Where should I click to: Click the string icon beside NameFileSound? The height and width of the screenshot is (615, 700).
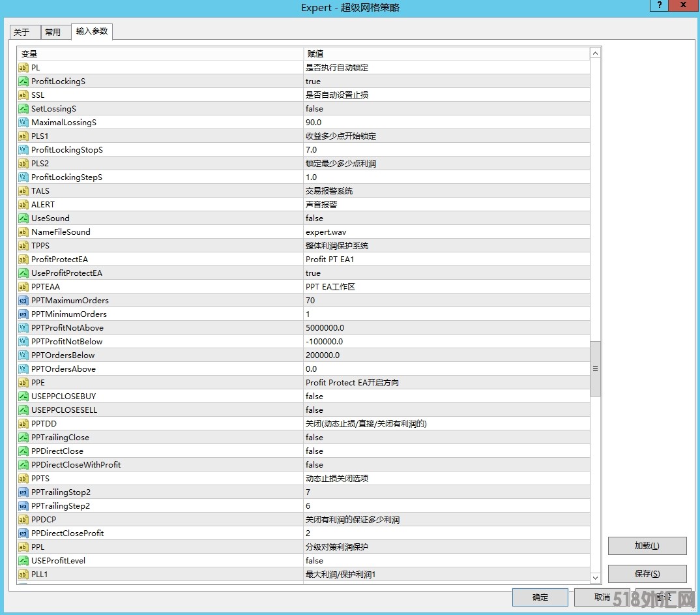[x=23, y=232]
